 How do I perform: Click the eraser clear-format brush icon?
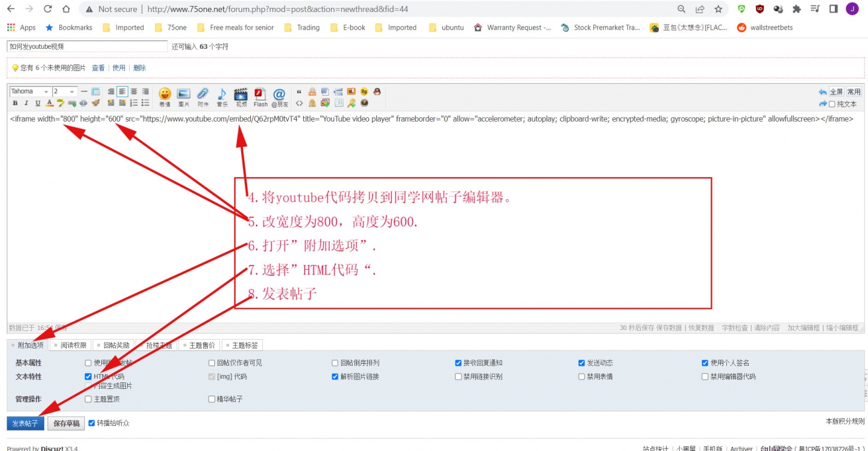[95, 103]
